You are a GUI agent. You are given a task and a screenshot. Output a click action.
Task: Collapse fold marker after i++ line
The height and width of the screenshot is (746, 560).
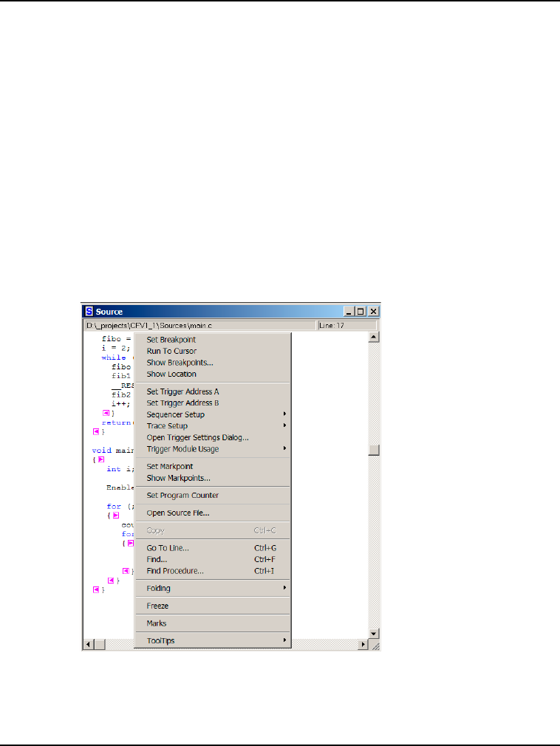[106, 413]
